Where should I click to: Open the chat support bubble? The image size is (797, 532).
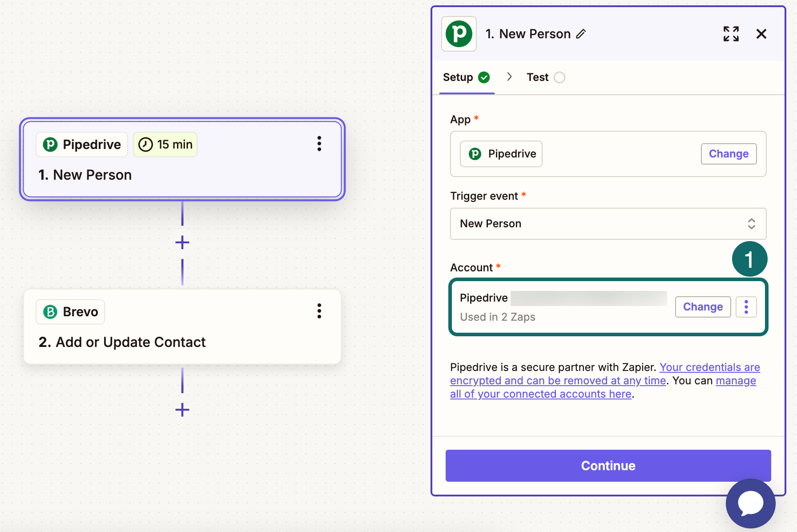pyautogui.click(x=751, y=503)
